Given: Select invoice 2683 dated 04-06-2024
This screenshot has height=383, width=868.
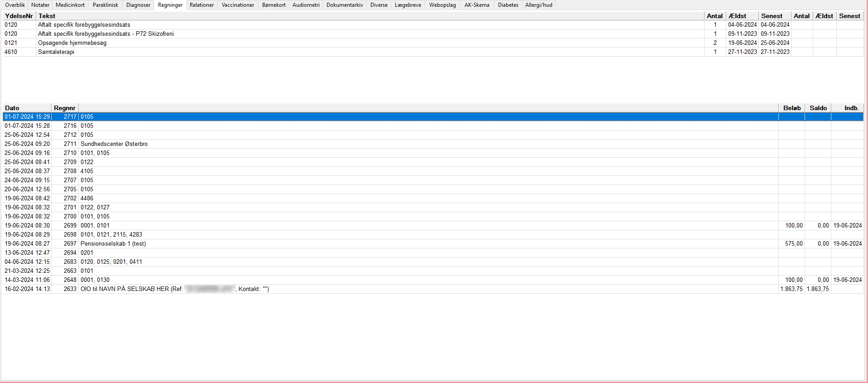Looking at the screenshot, I should click(433, 262).
